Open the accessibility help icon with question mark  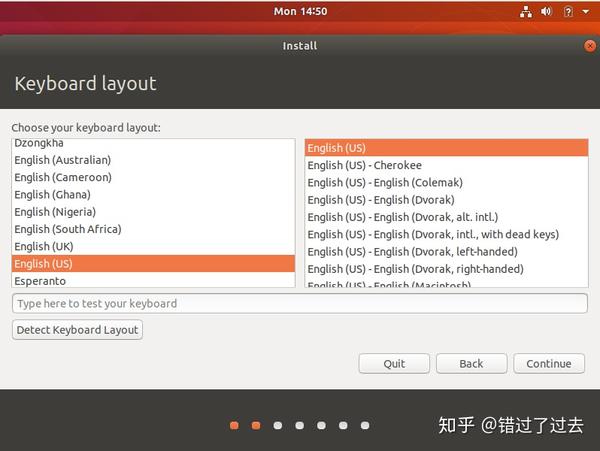(x=568, y=12)
